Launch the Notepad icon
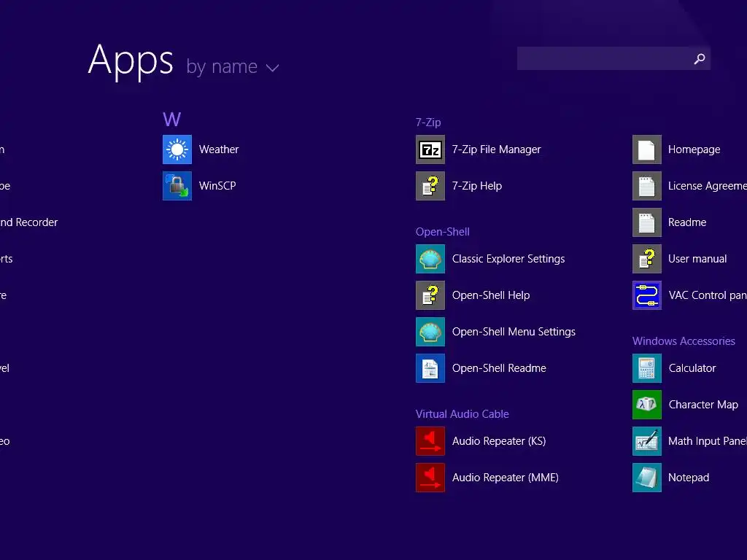This screenshot has width=747, height=560. coord(647,478)
